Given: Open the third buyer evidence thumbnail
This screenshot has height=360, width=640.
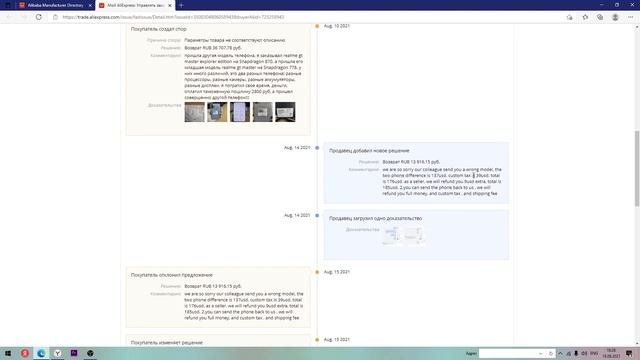Looking at the screenshot, I should [x=240, y=112].
